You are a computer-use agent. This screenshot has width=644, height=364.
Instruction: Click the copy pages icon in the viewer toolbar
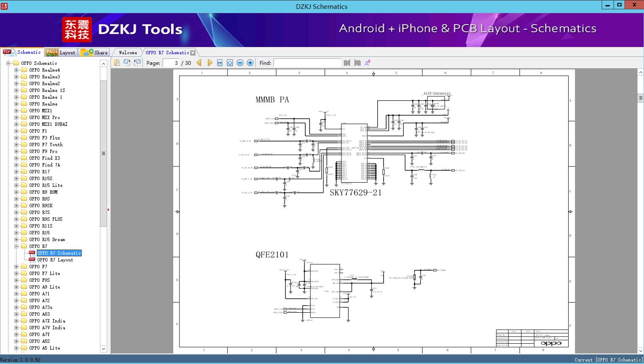[117, 63]
